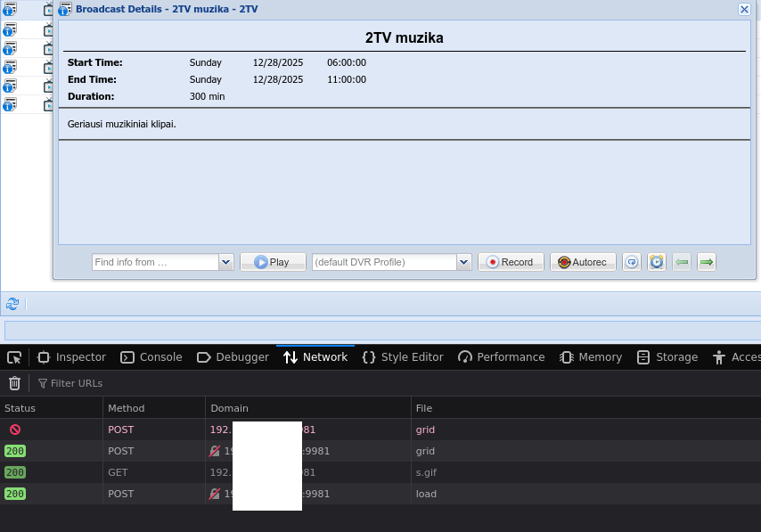Go to next broadcast with right green arrow

point(707,262)
